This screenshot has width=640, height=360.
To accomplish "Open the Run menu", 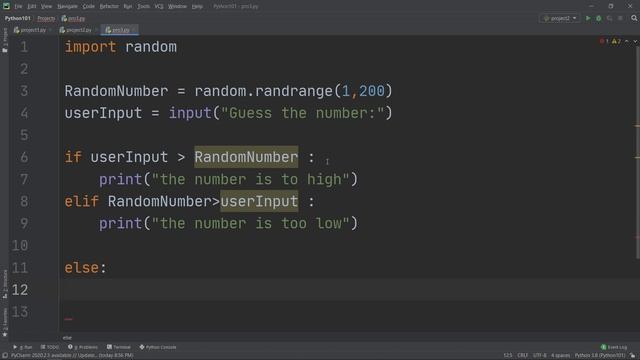I will (x=127, y=6).
